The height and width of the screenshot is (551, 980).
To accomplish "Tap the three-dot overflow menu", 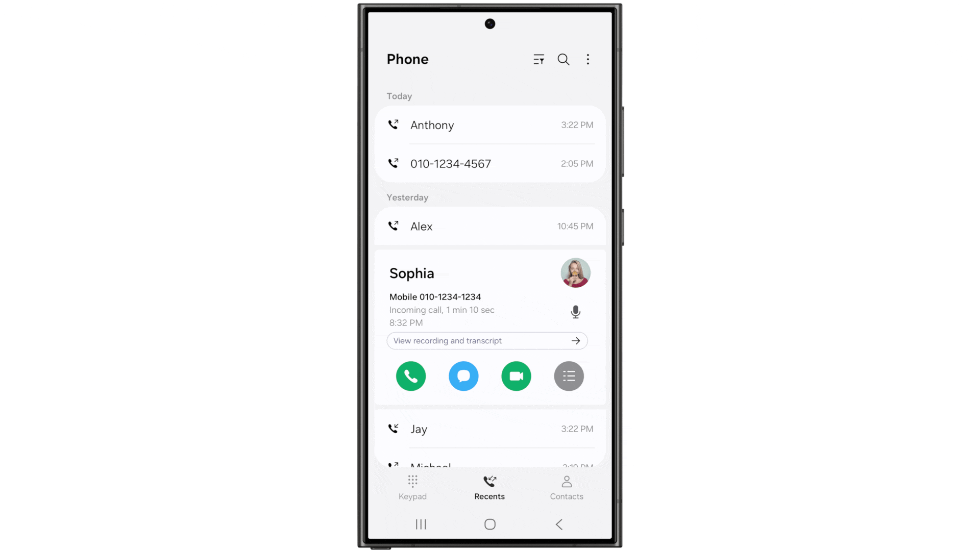I will (x=587, y=59).
